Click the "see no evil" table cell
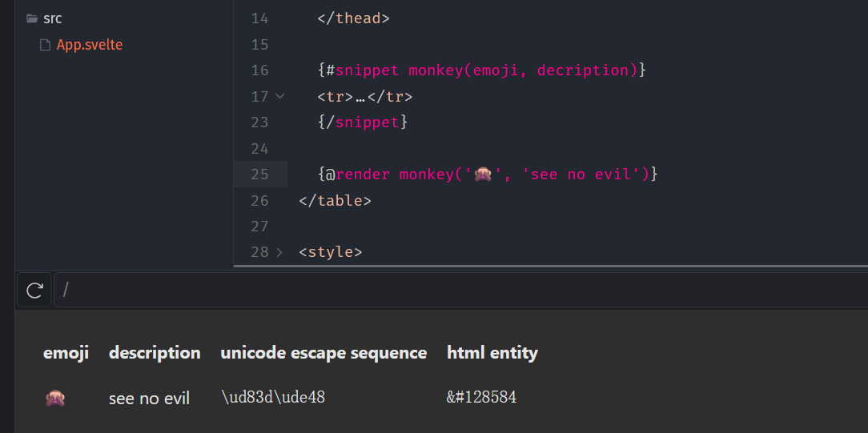This screenshot has width=868, height=433. (149, 398)
